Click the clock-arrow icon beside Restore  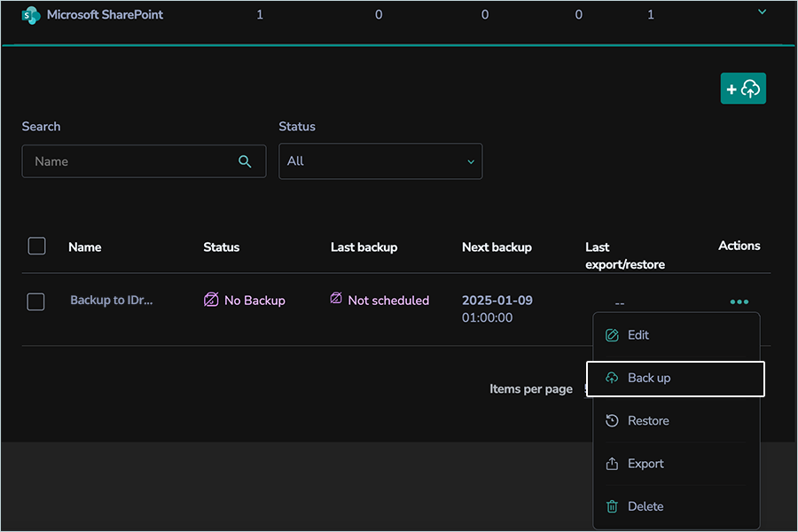pos(612,421)
